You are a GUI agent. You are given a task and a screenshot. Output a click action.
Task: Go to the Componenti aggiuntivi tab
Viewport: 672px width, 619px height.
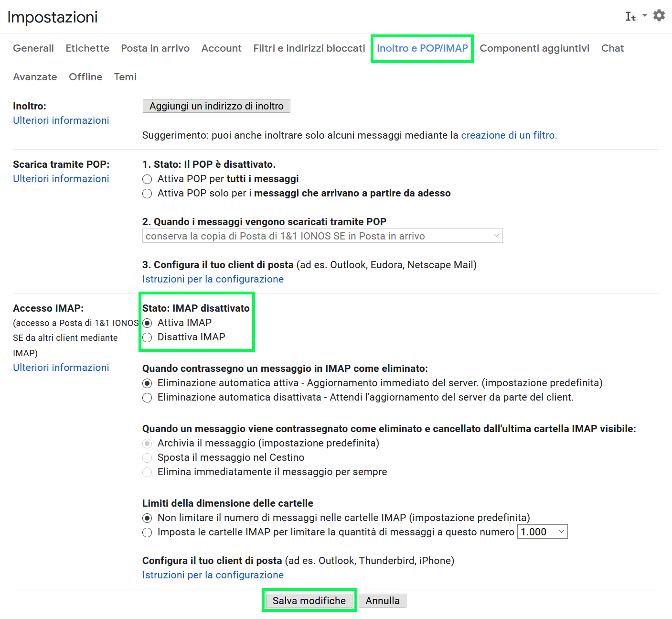pyautogui.click(x=534, y=48)
